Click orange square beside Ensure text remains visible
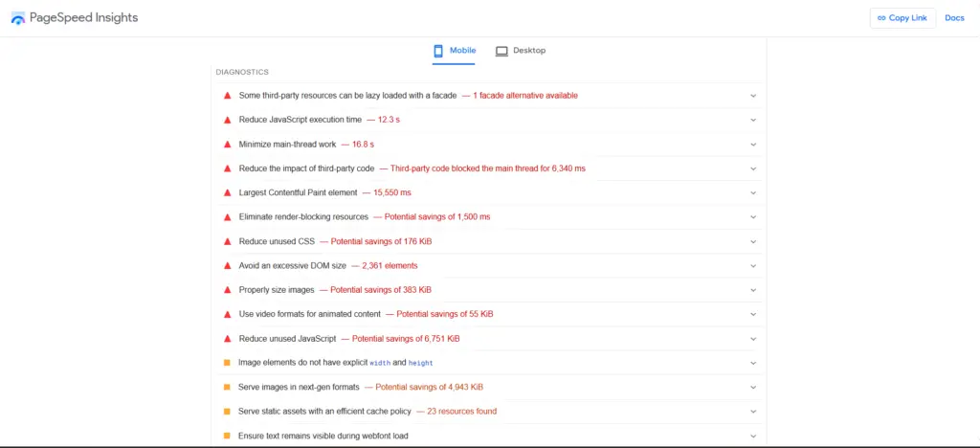980x448 pixels. [x=228, y=436]
